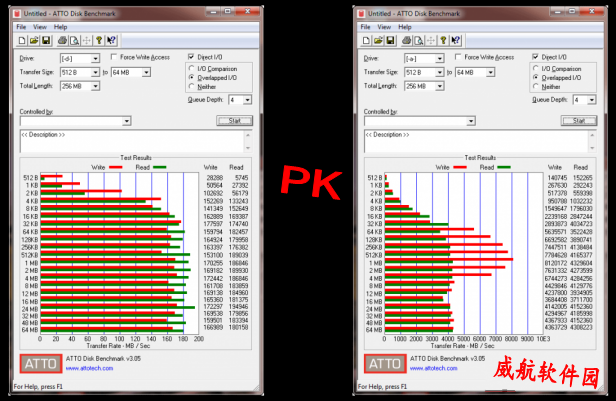Toggle Direct I/O checkbox in right window
Viewport: 616px width, 401px height.
[535, 57]
